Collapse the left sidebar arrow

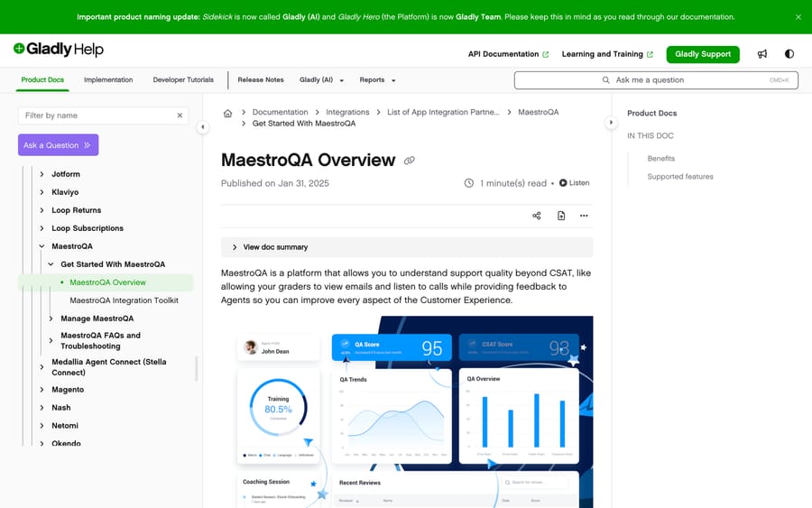(202, 127)
